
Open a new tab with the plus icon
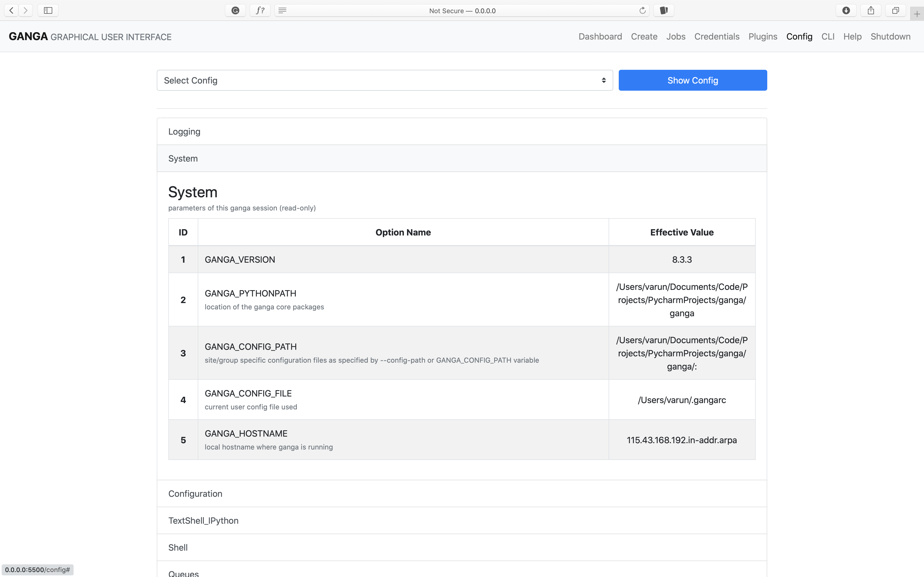pyautogui.click(x=917, y=14)
